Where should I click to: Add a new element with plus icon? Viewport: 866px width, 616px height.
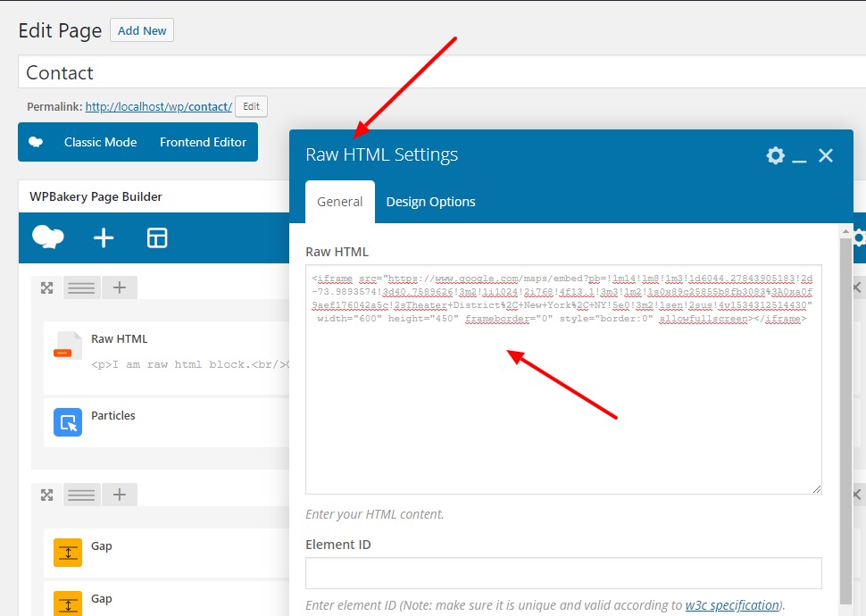pos(104,237)
